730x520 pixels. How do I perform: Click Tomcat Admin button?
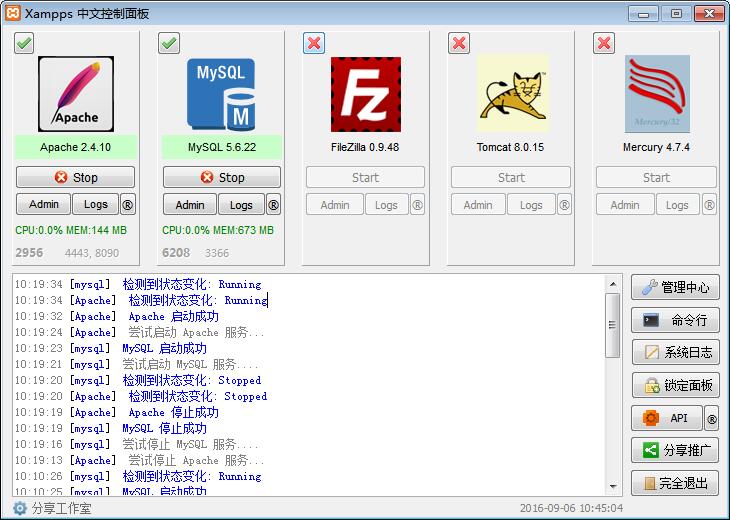click(x=478, y=204)
